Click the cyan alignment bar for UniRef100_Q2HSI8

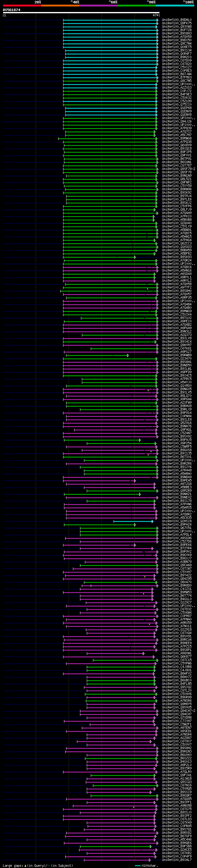(133, 522)
